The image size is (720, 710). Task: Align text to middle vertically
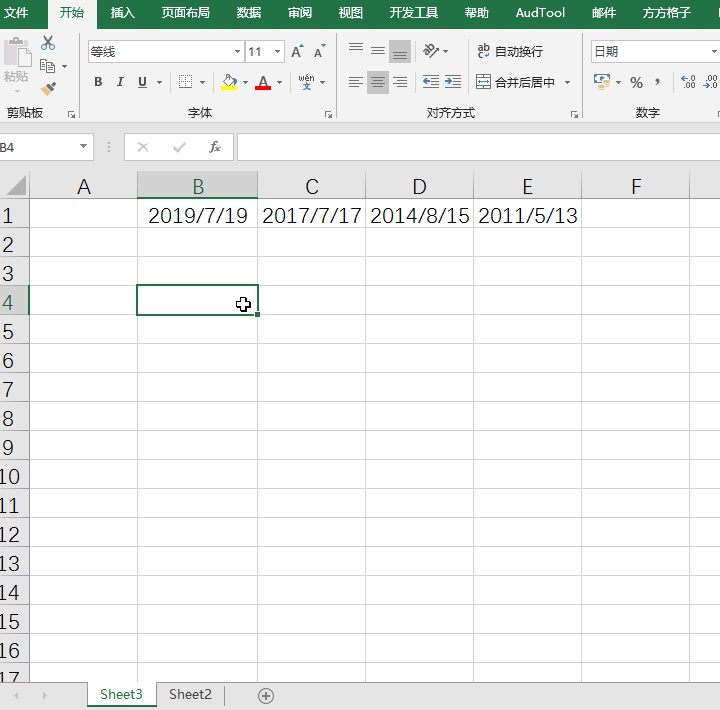[378, 51]
